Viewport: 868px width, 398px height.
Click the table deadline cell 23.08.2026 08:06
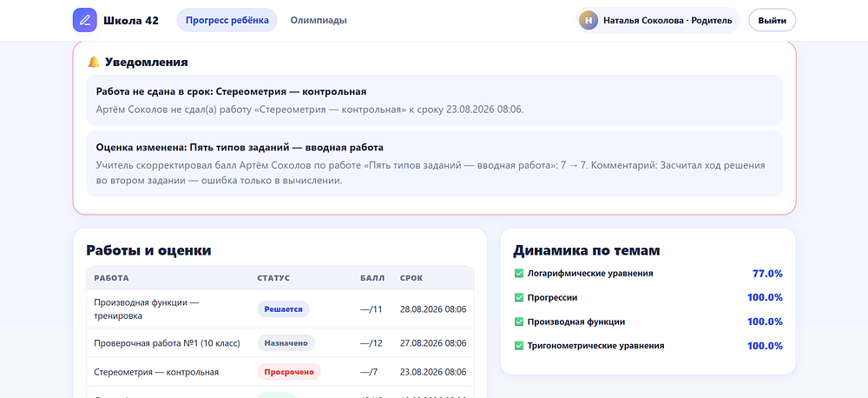(433, 372)
